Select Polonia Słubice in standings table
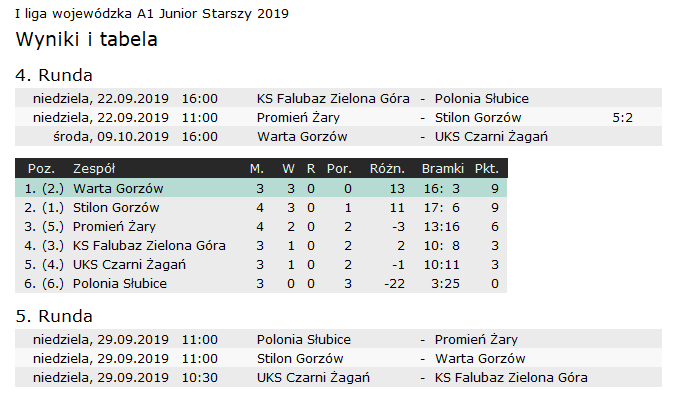 click(120, 284)
